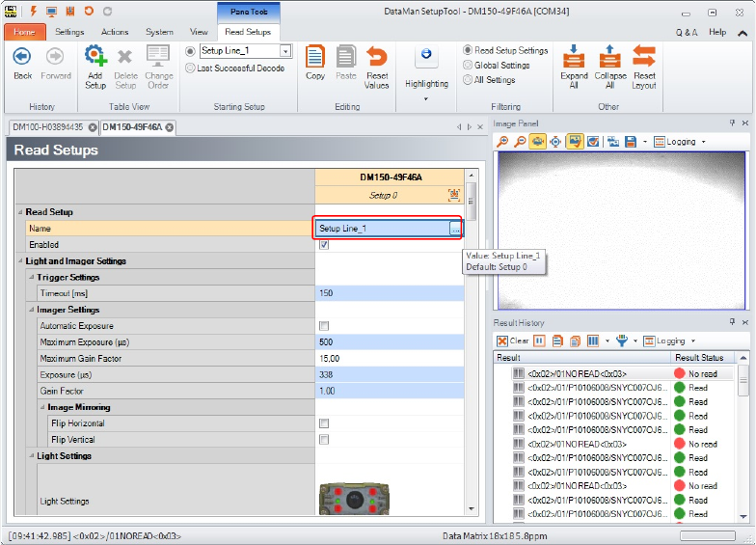Copy the setup via Copy icon
Viewport: 756px width, 545px height.
[x=315, y=58]
